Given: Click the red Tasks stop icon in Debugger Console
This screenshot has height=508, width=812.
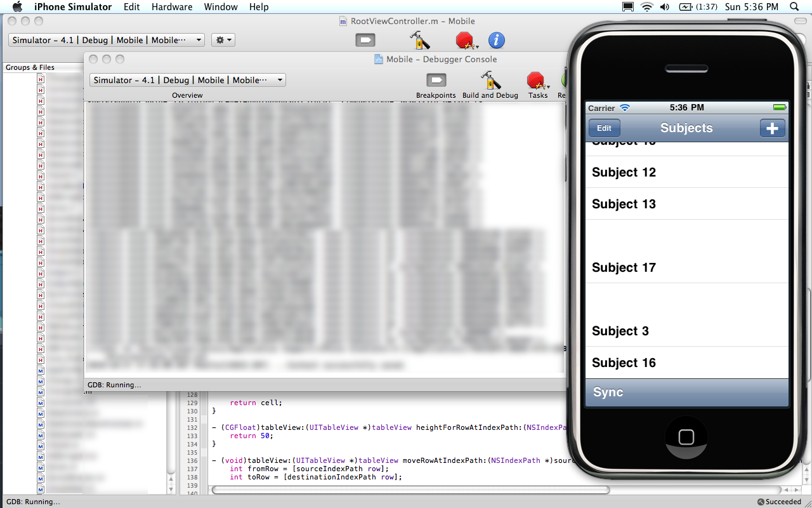Looking at the screenshot, I should [536, 81].
